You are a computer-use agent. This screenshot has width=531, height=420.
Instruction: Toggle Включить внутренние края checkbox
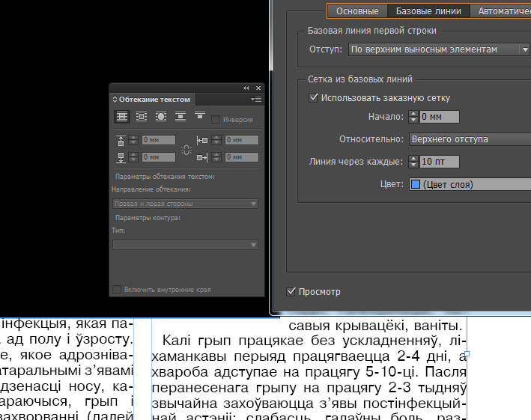click(x=117, y=290)
